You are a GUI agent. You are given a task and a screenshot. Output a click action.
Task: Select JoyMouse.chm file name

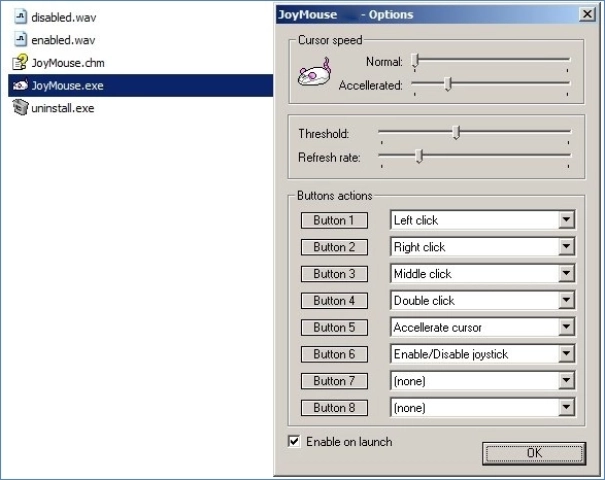point(68,63)
